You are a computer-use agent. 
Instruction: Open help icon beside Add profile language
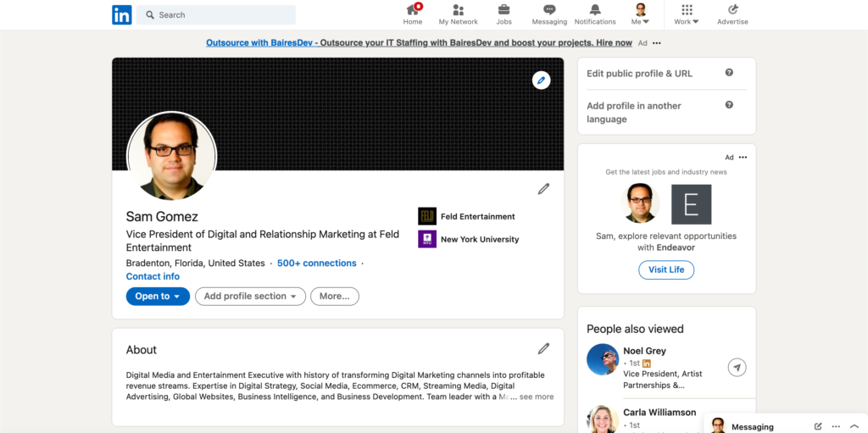[x=729, y=105]
